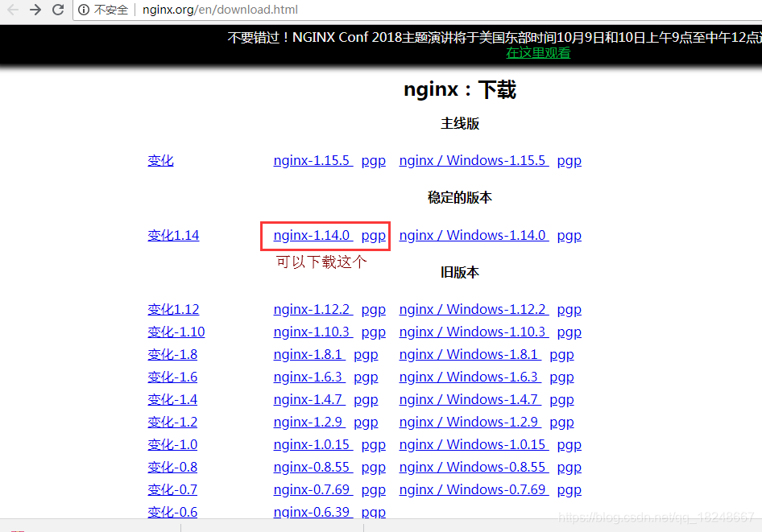Download nginx / Windows-0.7.69

pos(474,490)
